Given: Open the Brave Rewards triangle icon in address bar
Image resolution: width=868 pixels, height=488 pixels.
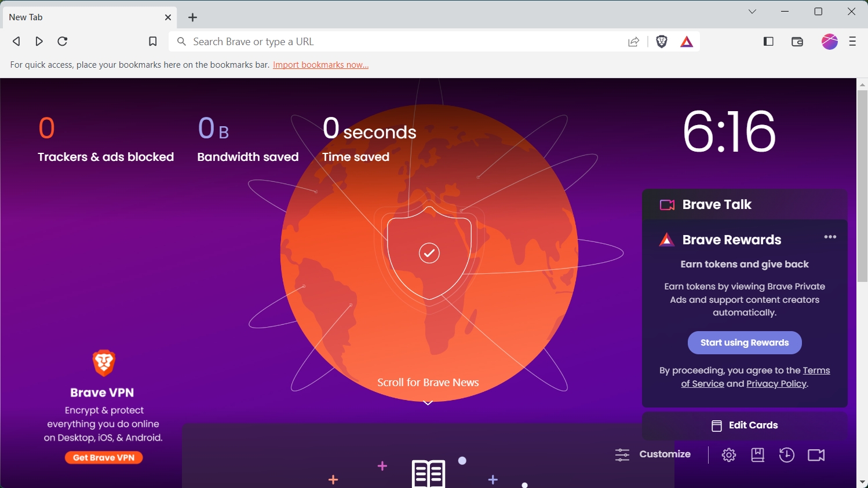Looking at the screenshot, I should [x=687, y=42].
